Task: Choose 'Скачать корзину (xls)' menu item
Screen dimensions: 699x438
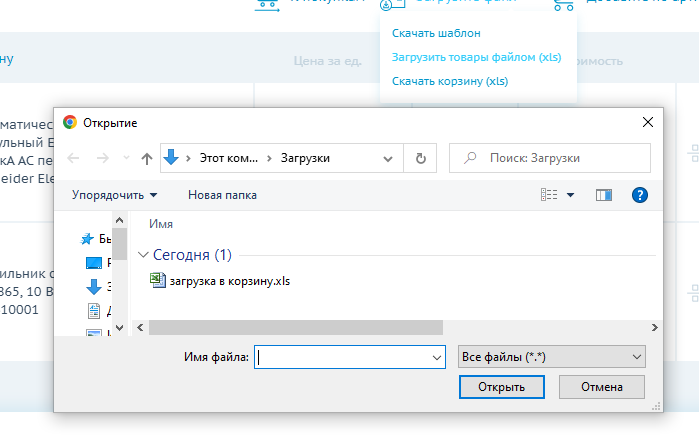Action: coord(450,81)
